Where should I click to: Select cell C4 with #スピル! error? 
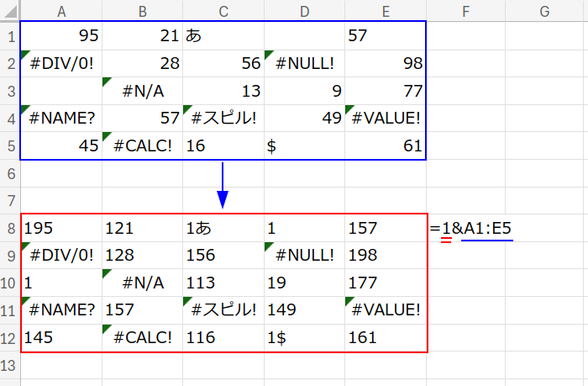[x=223, y=119]
